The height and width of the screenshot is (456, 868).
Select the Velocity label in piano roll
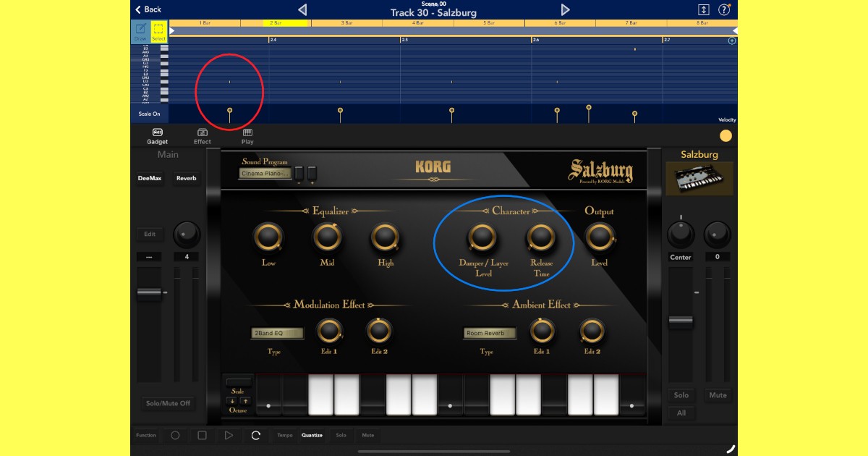pos(727,119)
